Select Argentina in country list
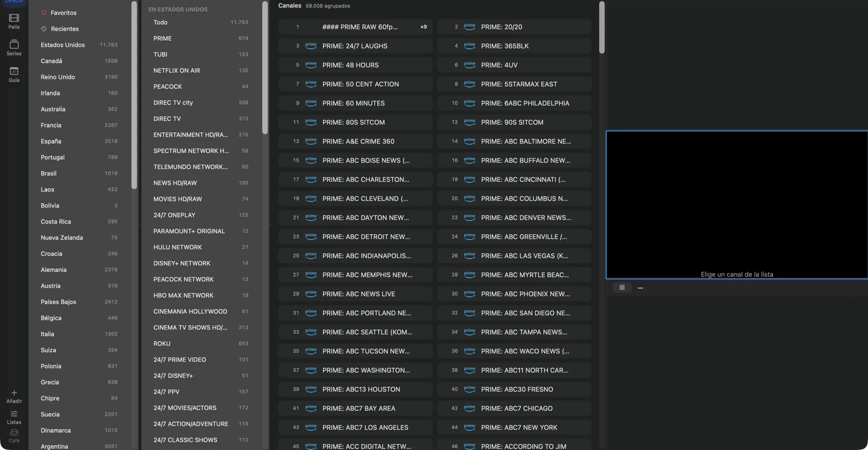The image size is (868, 450). click(x=79, y=446)
